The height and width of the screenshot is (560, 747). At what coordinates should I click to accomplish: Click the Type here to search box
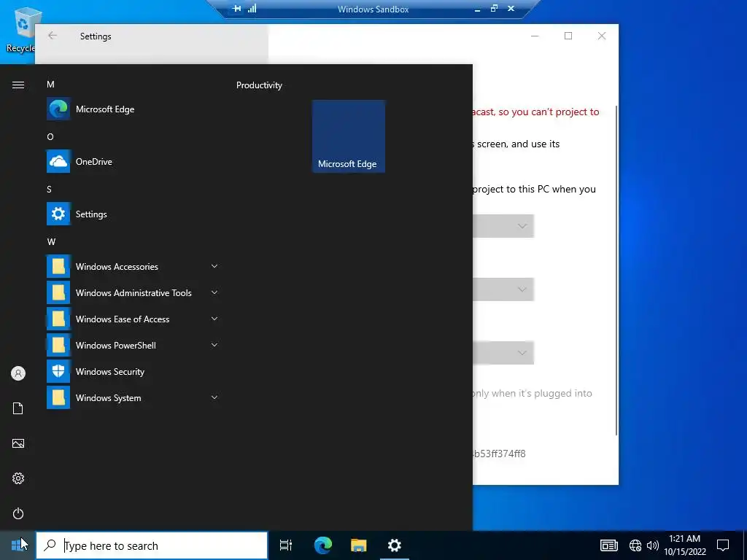[152, 545]
